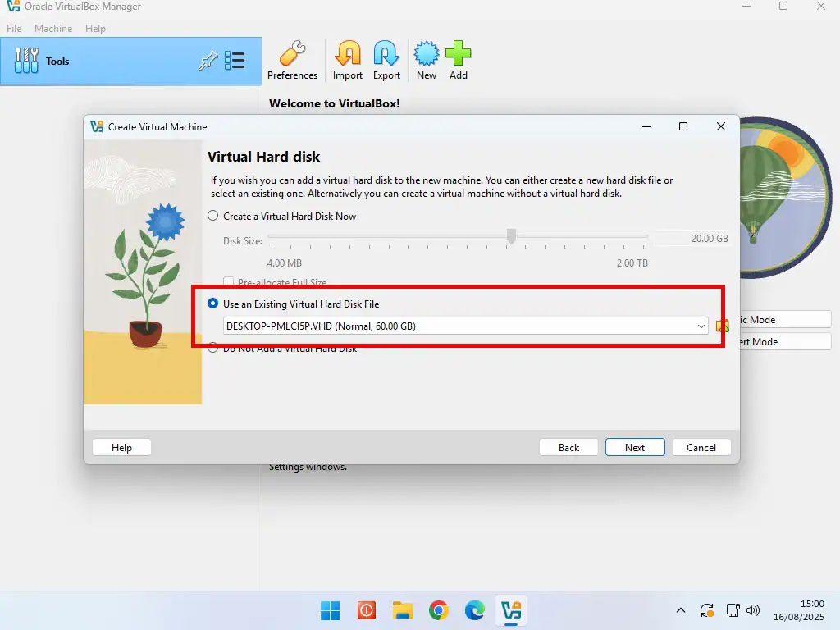Open Google Chrome from the taskbar
Screen dimensions: 840x630
coord(439,610)
